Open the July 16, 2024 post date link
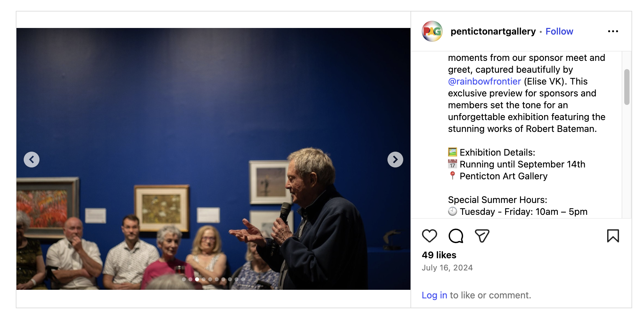 [x=447, y=268]
